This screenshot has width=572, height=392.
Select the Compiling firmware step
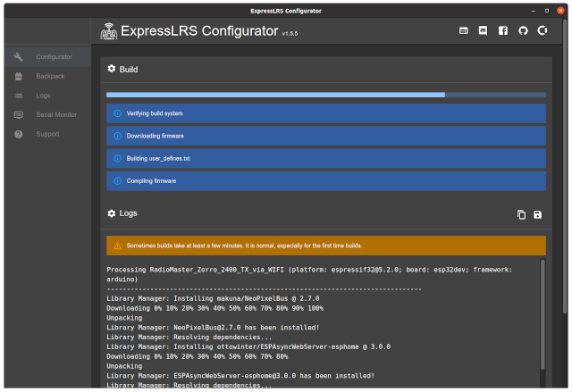tap(326, 181)
